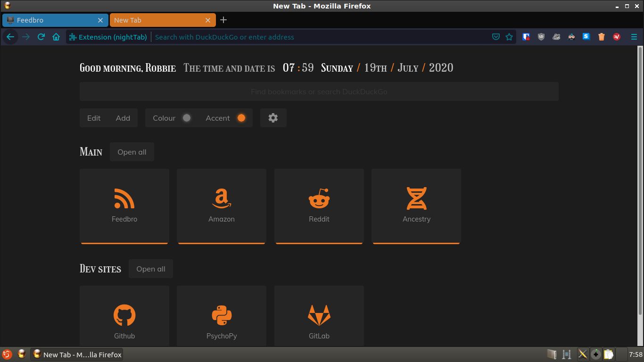This screenshot has width=644, height=362.
Task: Open nightTab settings with the gear icon
Action: pos(273,118)
